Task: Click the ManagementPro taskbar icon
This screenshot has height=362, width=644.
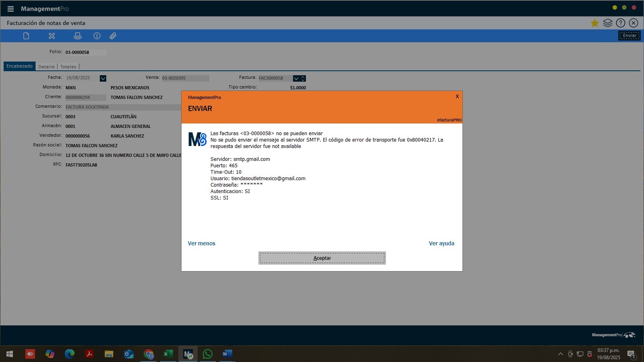Action: 188,354
